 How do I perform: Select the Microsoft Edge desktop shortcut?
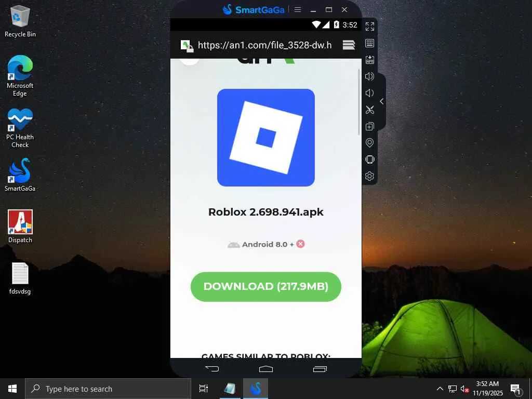(x=20, y=76)
